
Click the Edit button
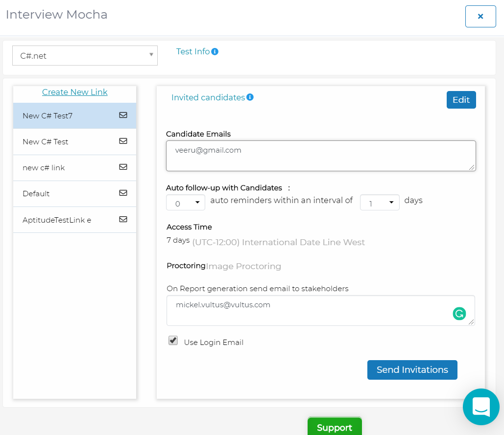(x=461, y=100)
